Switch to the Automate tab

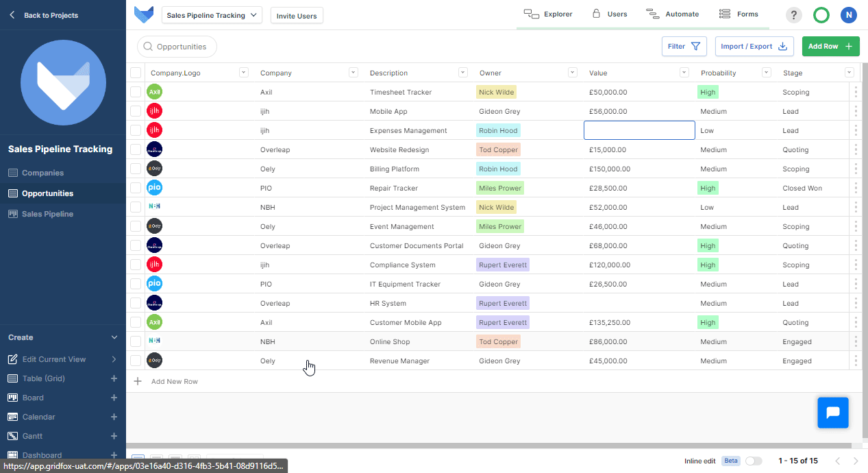coord(672,14)
